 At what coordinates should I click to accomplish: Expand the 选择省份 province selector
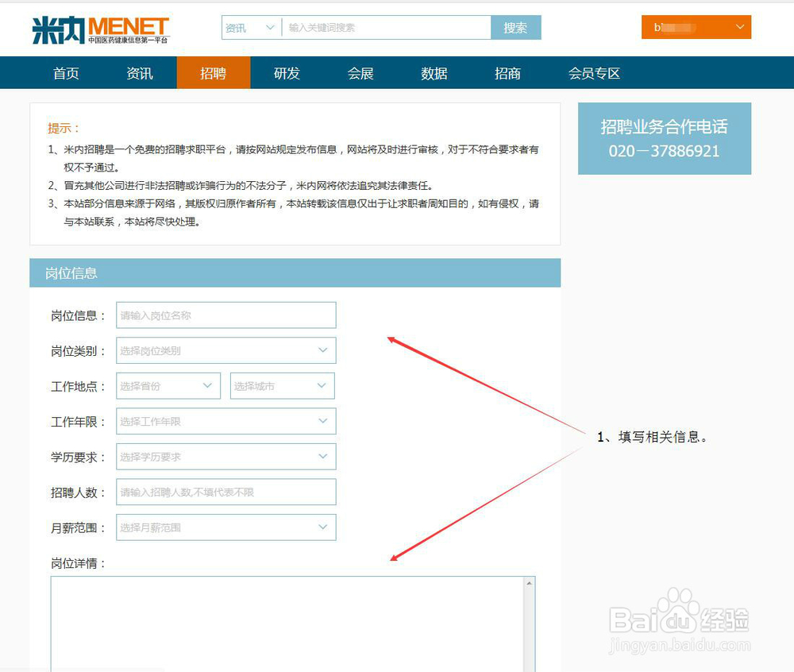click(168, 385)
